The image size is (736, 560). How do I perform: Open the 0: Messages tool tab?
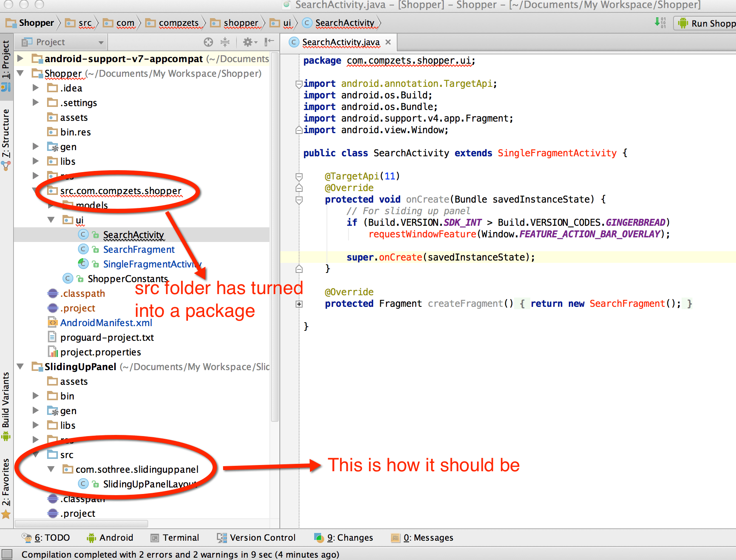[422, 538]
